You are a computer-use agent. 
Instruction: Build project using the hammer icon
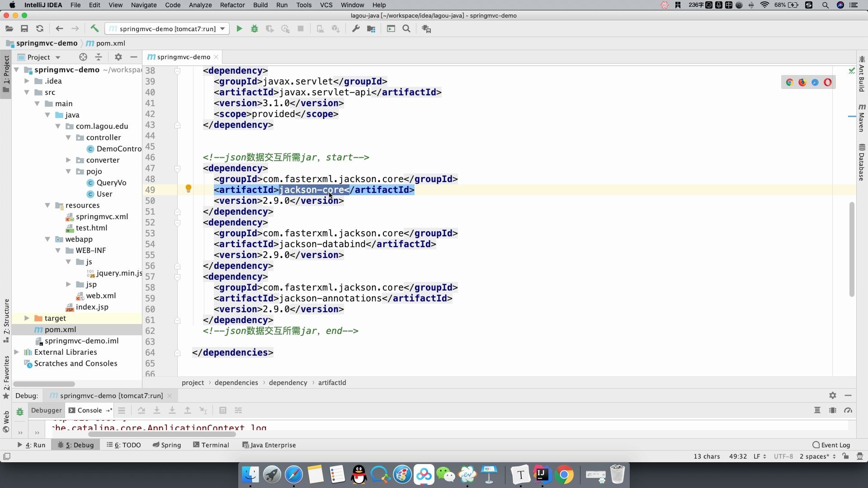coord(94,28)
